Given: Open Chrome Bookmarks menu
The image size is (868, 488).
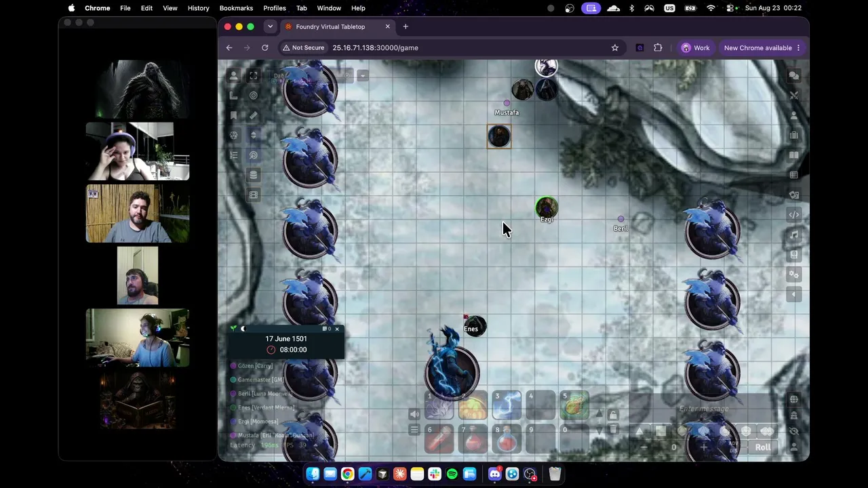Looking at the screenshot, I should click(236, 8).
